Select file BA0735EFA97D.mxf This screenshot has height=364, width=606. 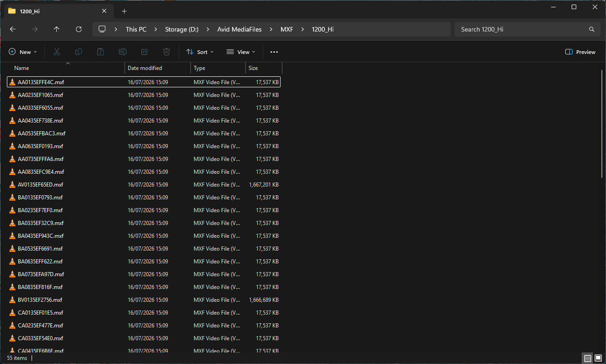point(144,274)
